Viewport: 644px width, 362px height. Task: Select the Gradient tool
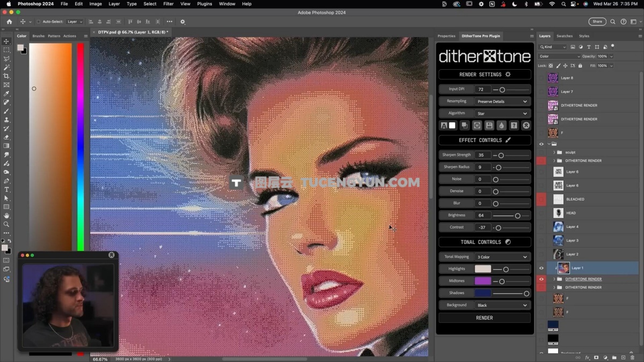click(x=6, y=146)
